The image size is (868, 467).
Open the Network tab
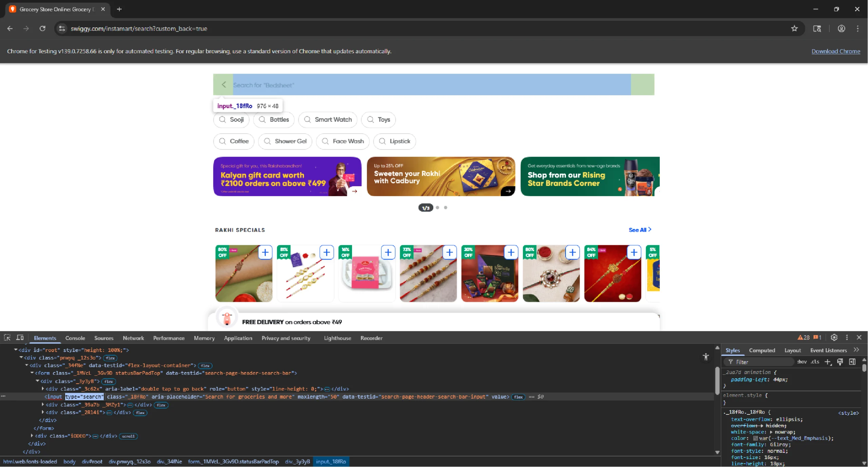coord(133,338)
